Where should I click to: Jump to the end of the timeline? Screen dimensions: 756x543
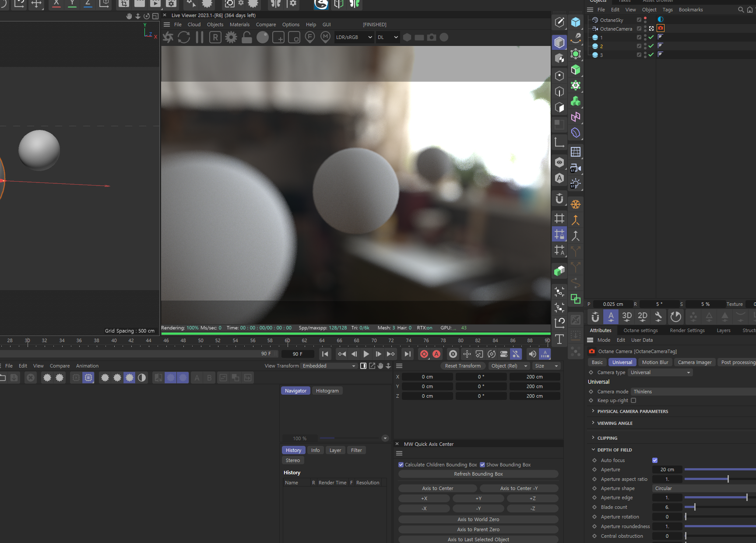click(x=408, y=354)
